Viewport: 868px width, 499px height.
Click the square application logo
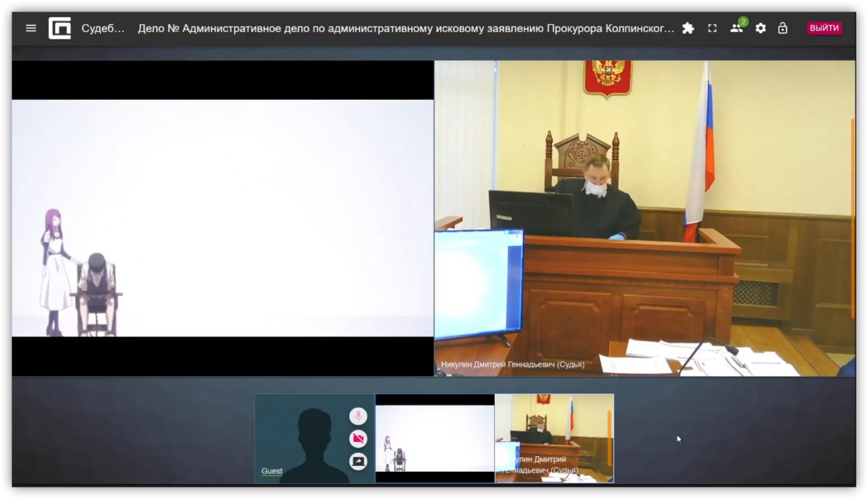point(60,28)
